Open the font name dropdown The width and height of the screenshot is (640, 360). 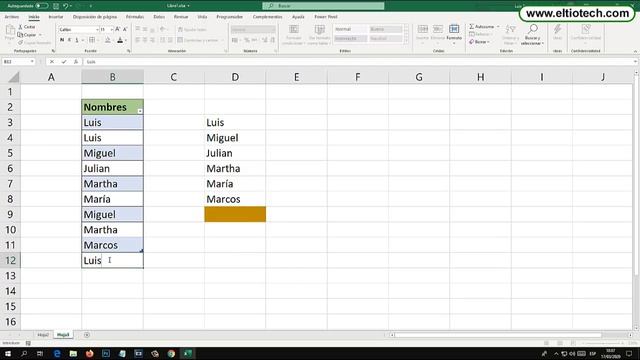coord(97,29)
